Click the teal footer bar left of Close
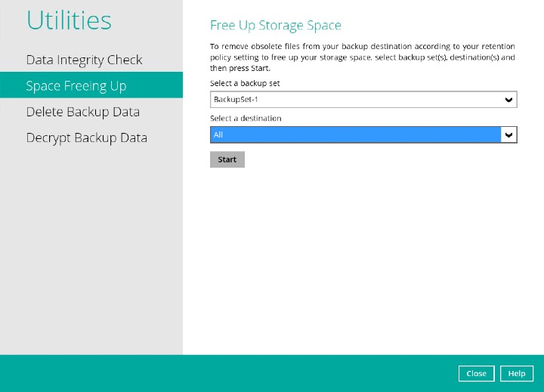This screenshot has height=392, width=544. click(x=227, y=373)
